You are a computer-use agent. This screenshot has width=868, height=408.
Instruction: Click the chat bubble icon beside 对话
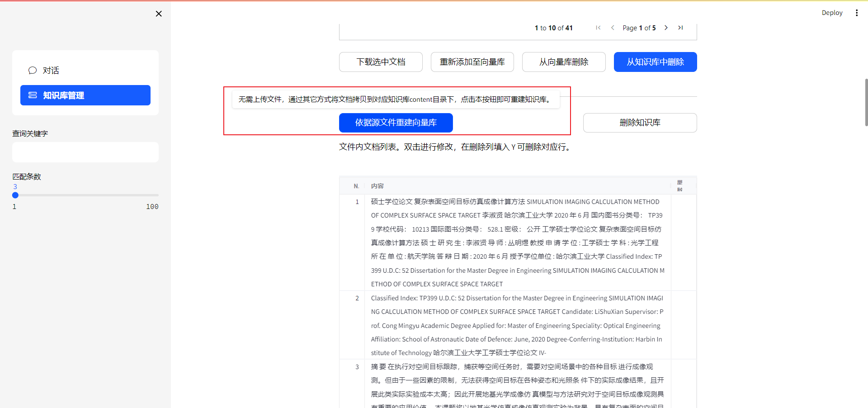pyautogui.click(x=33, y=71)
